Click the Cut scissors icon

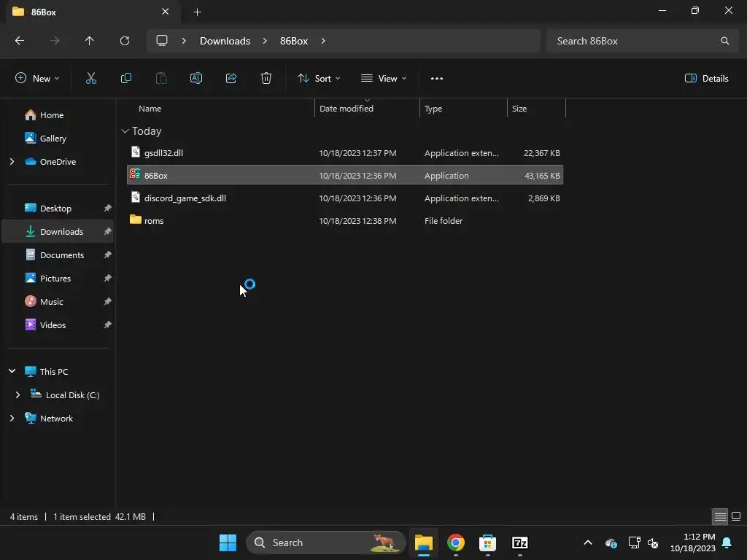[x=91, y=79]
